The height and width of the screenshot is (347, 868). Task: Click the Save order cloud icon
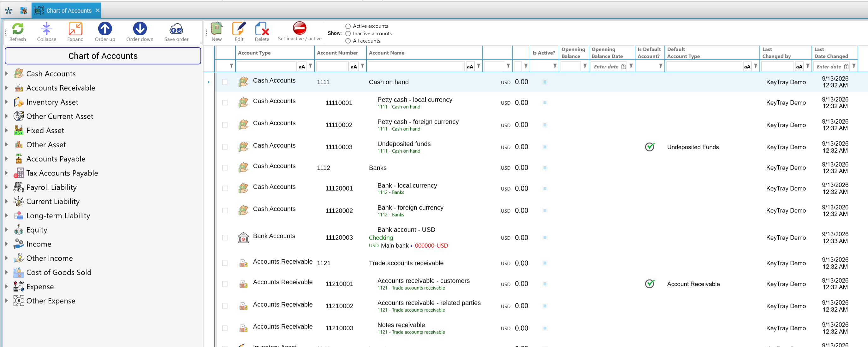(x=176, y=30)
